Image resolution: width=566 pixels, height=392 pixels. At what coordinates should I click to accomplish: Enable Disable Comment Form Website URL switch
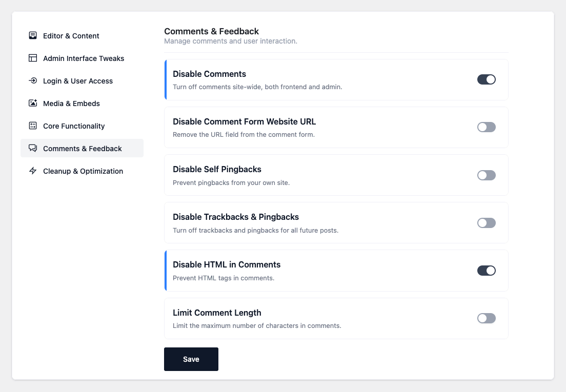pyautogui.click(x=486, y=127)
